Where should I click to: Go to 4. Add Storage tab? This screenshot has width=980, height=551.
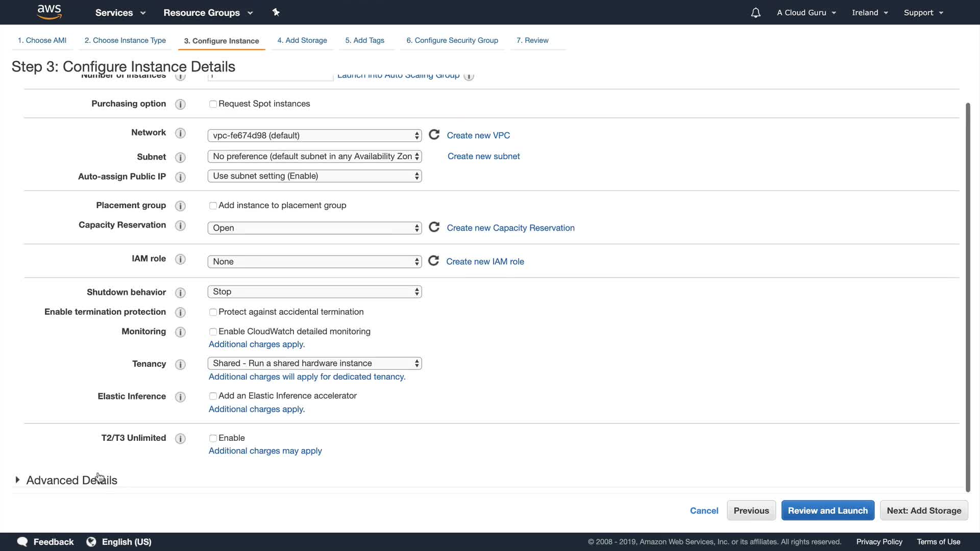pyautogui.click(x=302, y=40)
